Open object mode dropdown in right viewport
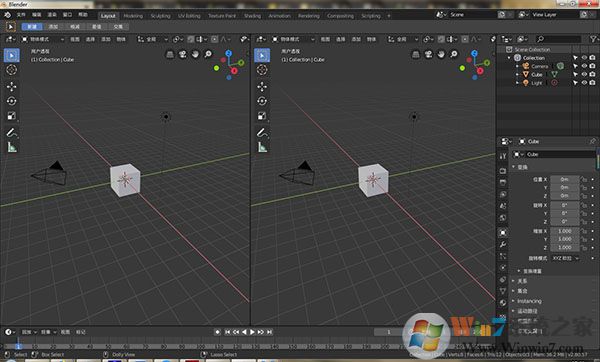 click(293, 39)
